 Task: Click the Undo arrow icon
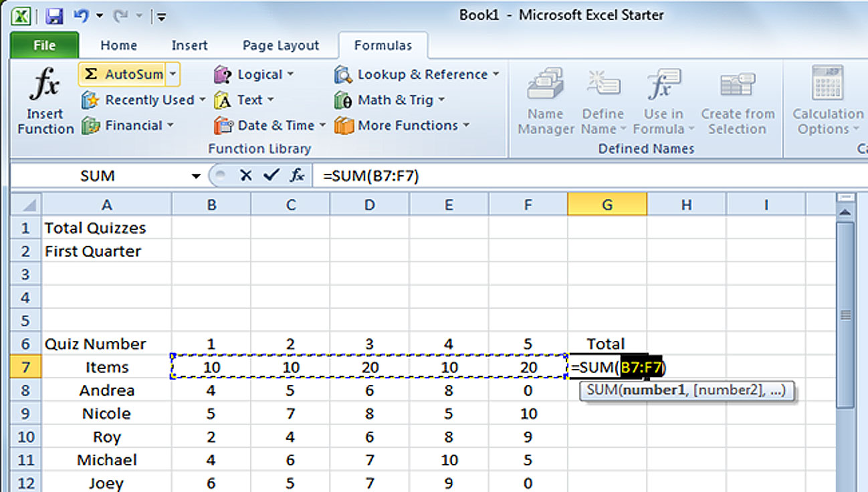coord(81,15)
